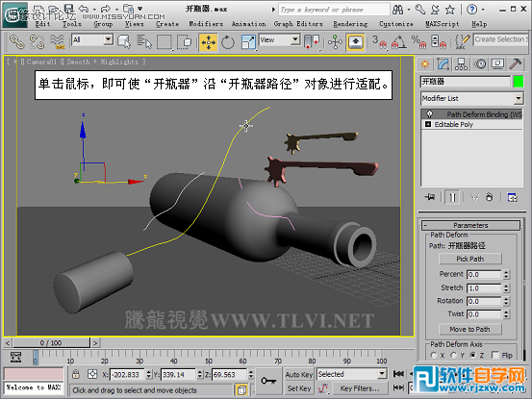The width and height of the screenshot is (532, 399).
Task: Expand the Selected key filter dropdown
Action: click(382, 374)
